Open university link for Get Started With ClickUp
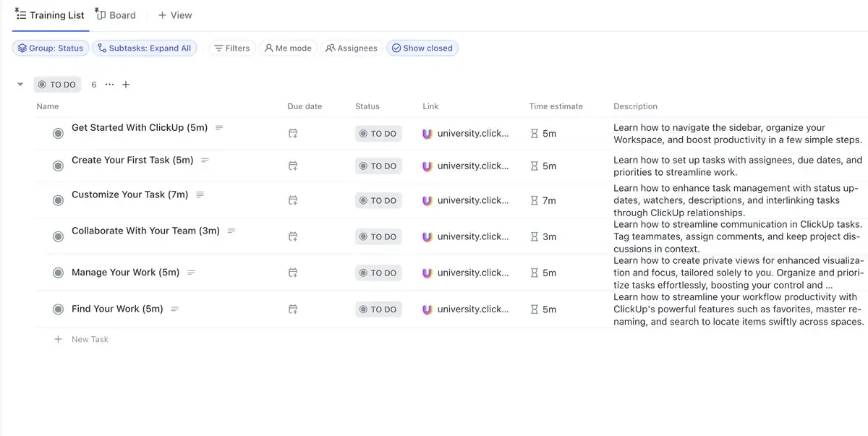 (x=466, y=134)
